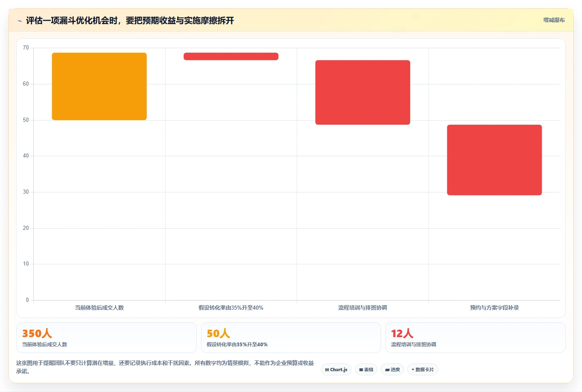Select the red 流程培训与排班协调 bar

pos(363,92)
